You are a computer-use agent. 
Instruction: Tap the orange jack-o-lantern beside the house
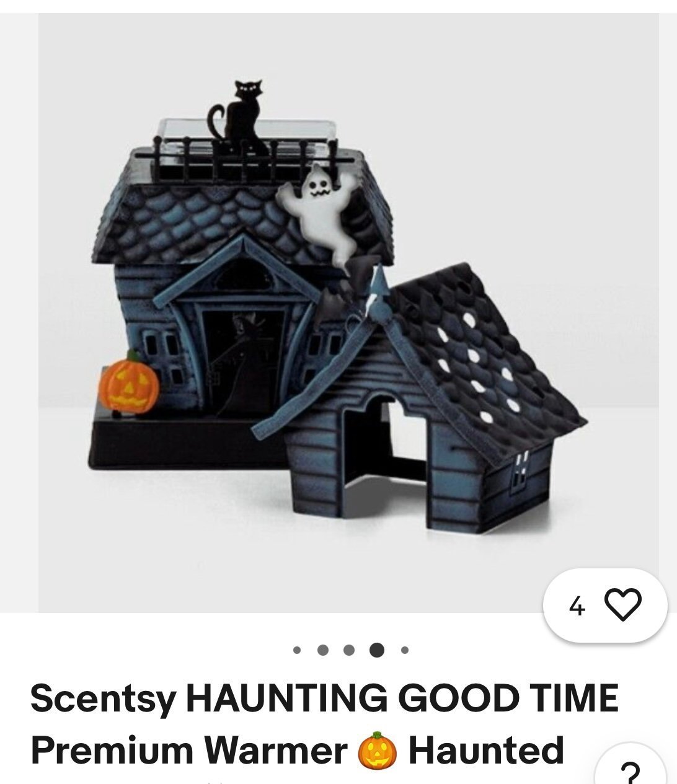[x=129, y=382]
